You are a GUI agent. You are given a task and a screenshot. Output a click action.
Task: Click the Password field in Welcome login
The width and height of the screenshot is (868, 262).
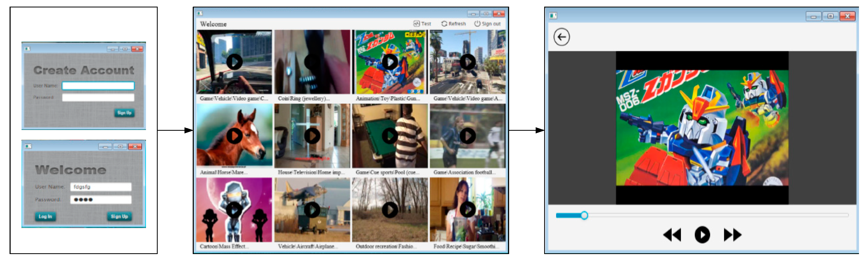(101, 200)
